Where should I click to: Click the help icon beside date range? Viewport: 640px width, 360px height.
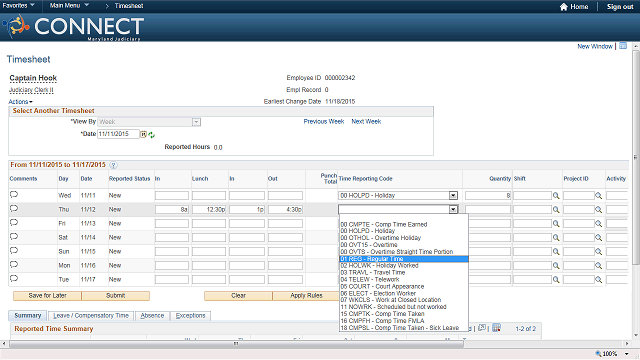coord(113,165)
